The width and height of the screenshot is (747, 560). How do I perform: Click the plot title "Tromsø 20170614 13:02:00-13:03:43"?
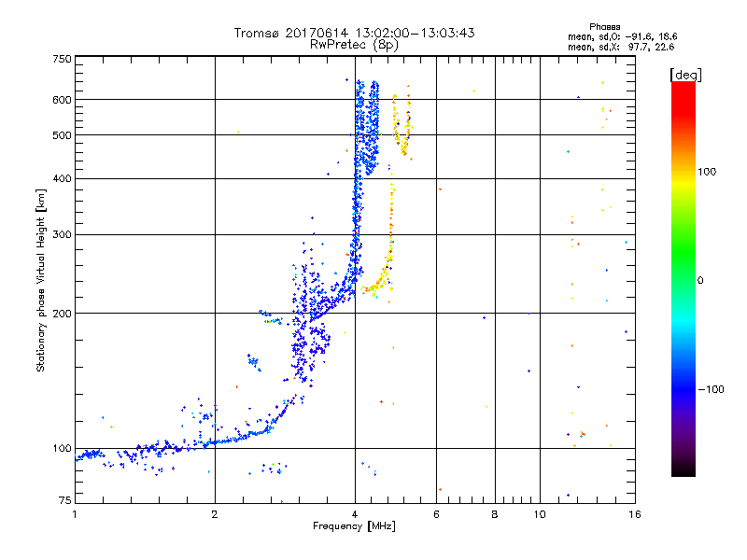tap(354, 33)
